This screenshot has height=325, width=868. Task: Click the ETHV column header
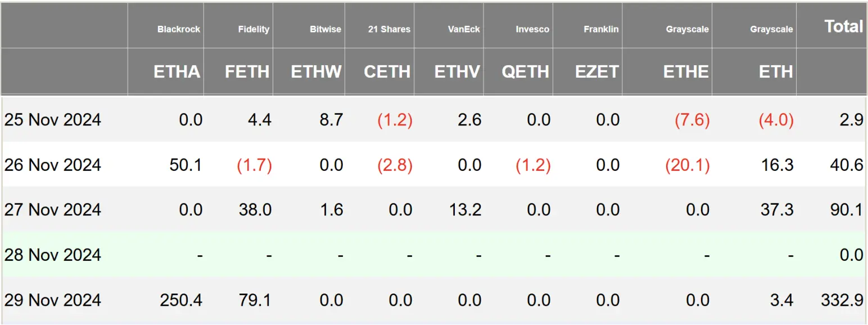[x=457, y=72]
